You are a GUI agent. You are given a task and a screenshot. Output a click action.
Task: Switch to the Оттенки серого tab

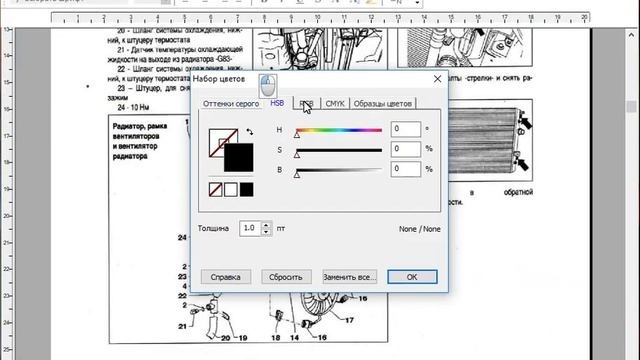coord(231,104)
